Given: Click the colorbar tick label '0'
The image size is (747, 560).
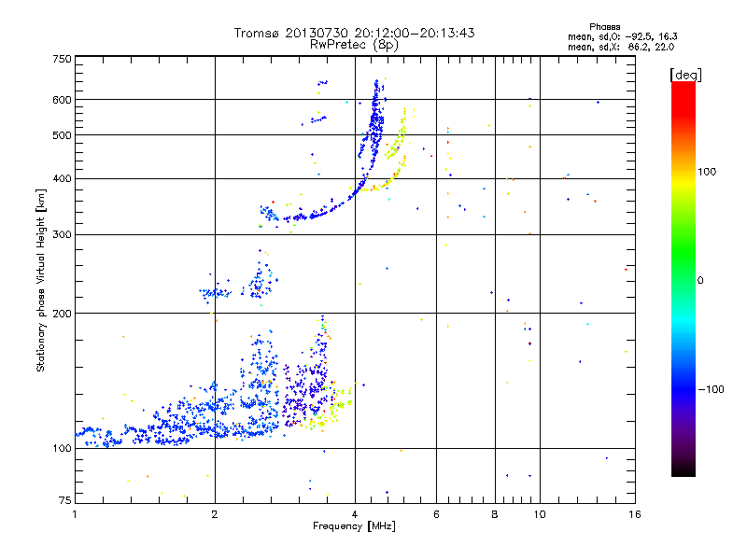Looking at the screenshot, I should tap(700, 280).
